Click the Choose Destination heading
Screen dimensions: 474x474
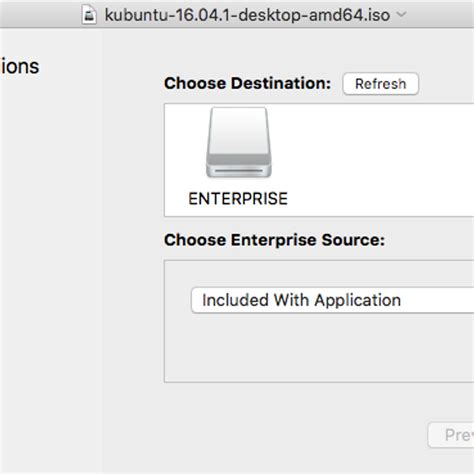(247, 83)
